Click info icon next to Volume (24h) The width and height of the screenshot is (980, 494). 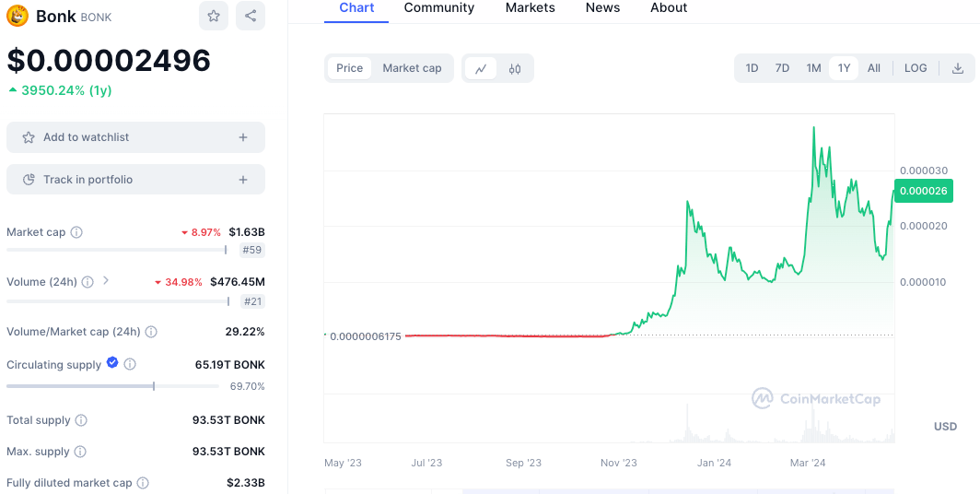(87, 282)
